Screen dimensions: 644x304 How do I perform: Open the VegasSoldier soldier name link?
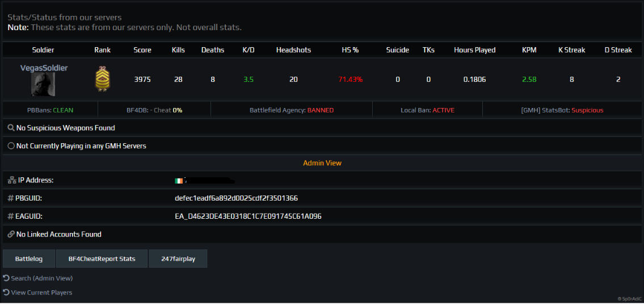click(44, 68)
